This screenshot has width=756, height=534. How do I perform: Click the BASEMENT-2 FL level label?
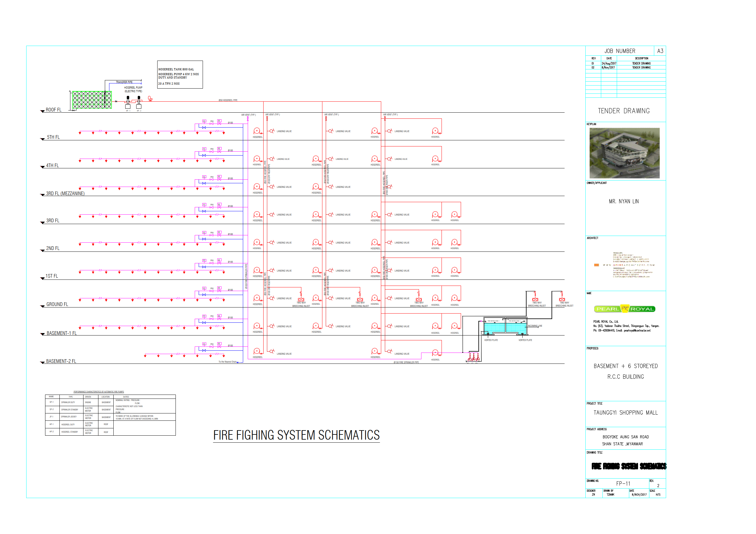point(61,361)
